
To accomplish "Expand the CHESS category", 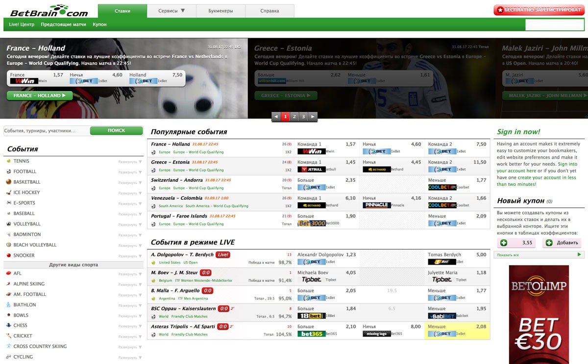I will point(130,326).
